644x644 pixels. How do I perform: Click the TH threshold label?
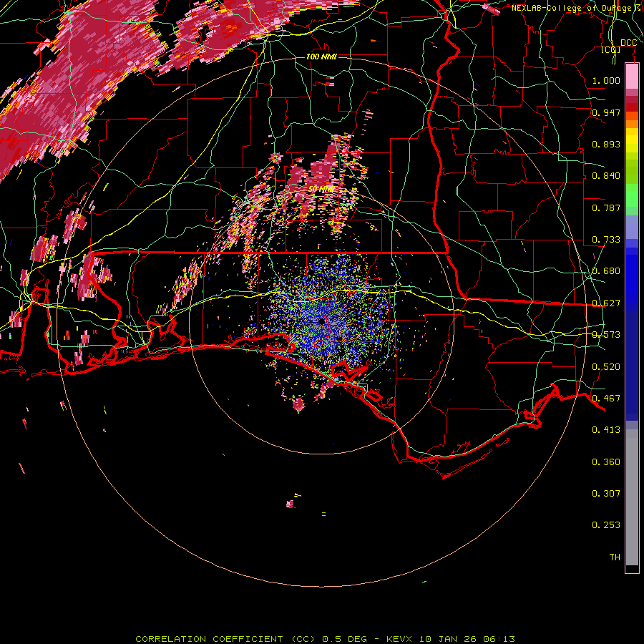pos(615,557)
